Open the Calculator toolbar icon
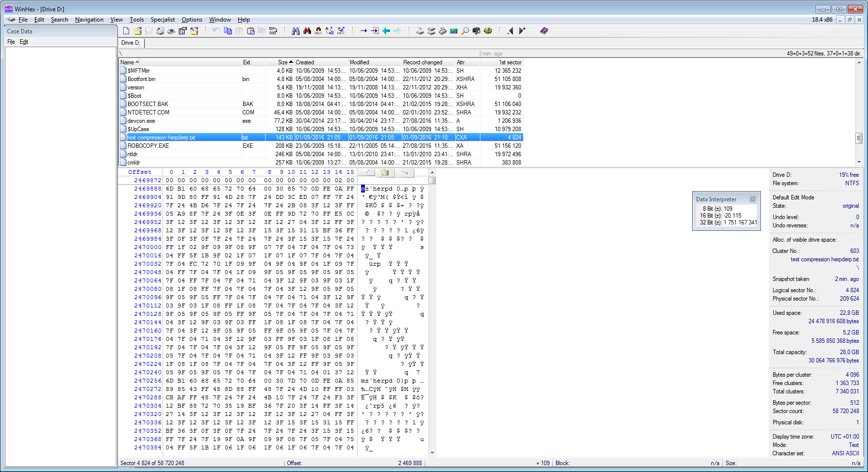 point(454,31)
